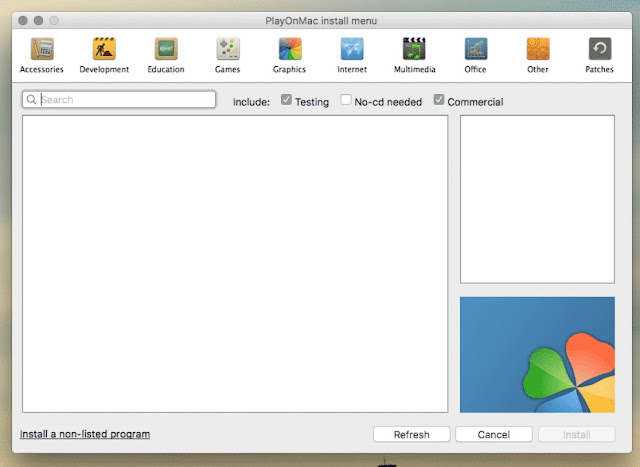
Task: Select the Development category icon
Action: pos(104,49)
